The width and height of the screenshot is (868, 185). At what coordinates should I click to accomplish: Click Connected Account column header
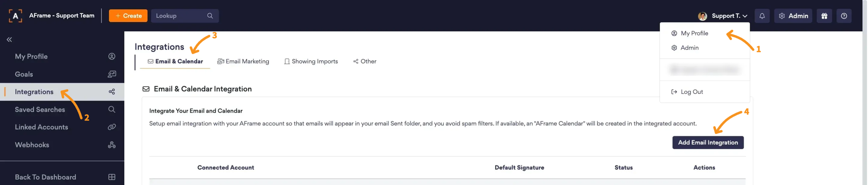tap(226, 168)
